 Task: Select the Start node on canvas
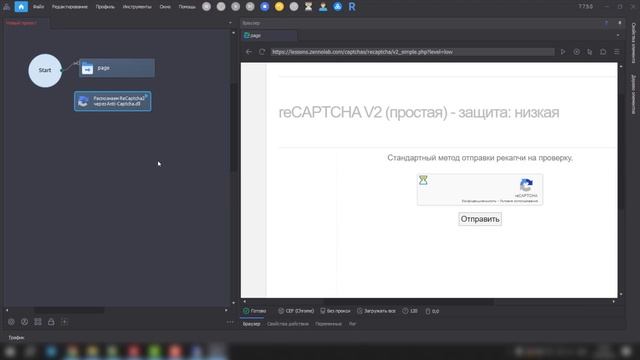click(x=45, y=70)
